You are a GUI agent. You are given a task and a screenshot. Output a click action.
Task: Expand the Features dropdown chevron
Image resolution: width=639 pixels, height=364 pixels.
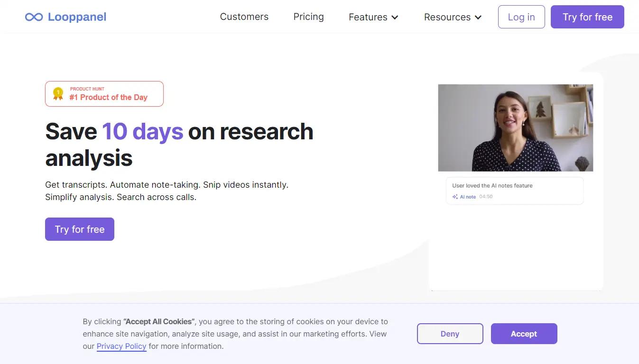coord(394,18)
